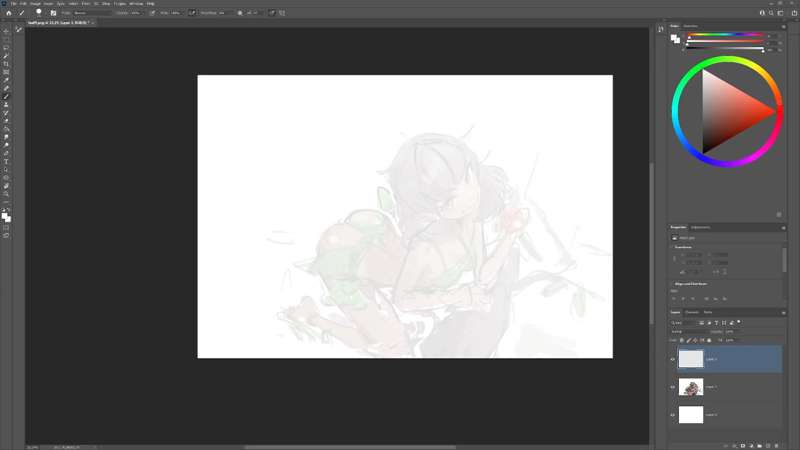800x450 pixels.
Task: Select the Eyedropper tool
Action: click(6, 80)
